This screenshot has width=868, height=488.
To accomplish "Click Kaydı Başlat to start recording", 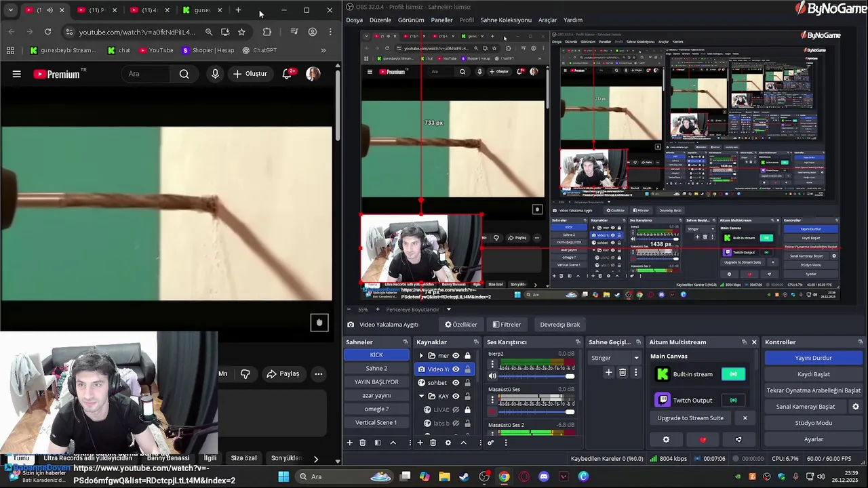I will 814,374.
